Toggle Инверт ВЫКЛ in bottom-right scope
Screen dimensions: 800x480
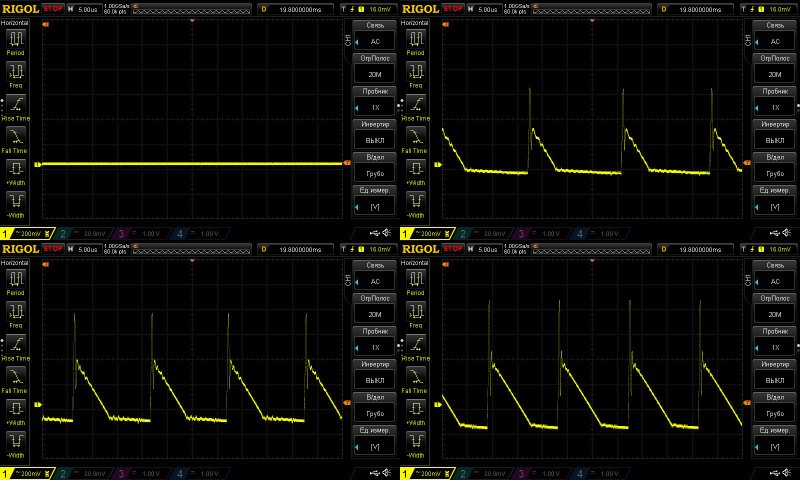pyautogui.click(x=775, y=375)
